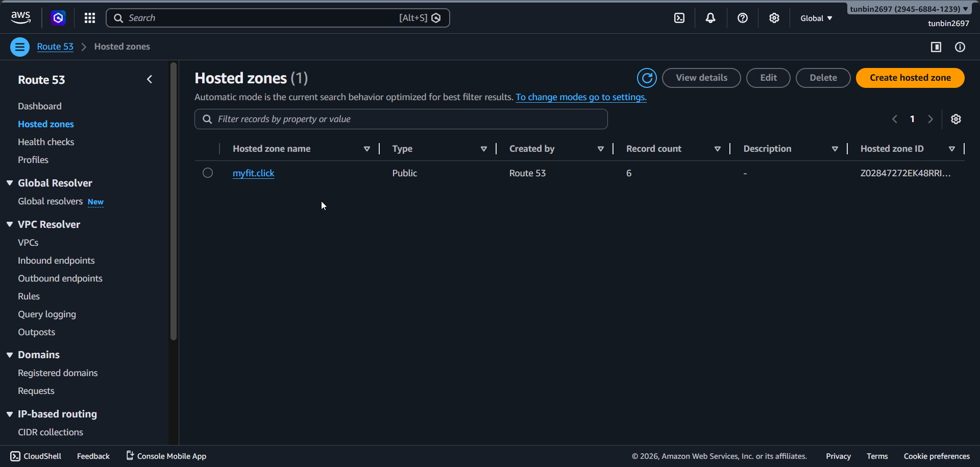The height and width of the screenshot is (467, 980).
Task: Collapse the Domains section
Action: tap(10, 355)
